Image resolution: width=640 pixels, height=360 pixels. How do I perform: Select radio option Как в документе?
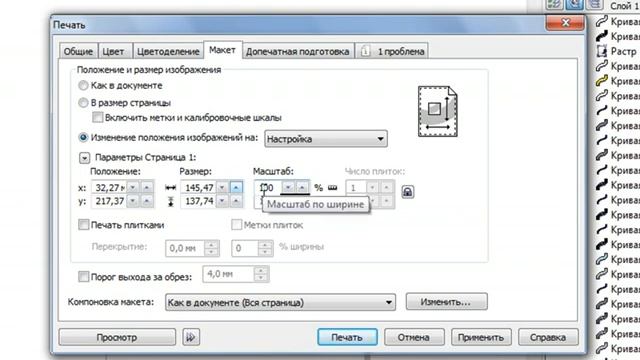pyautogui.click(x=83, y=85)
